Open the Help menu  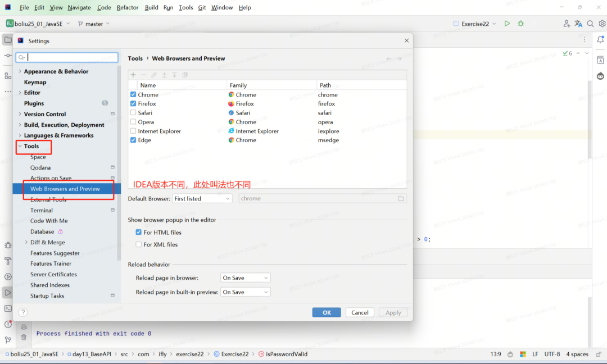point(244,7)
